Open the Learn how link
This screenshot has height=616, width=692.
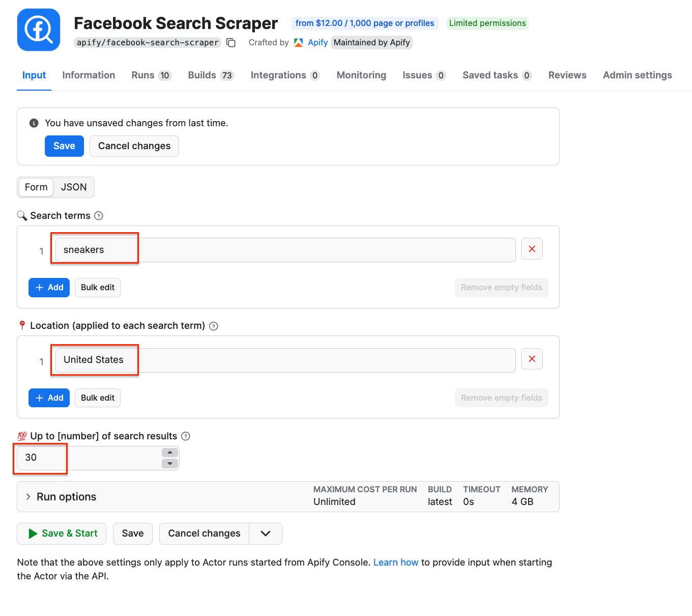tap(396, 562)
